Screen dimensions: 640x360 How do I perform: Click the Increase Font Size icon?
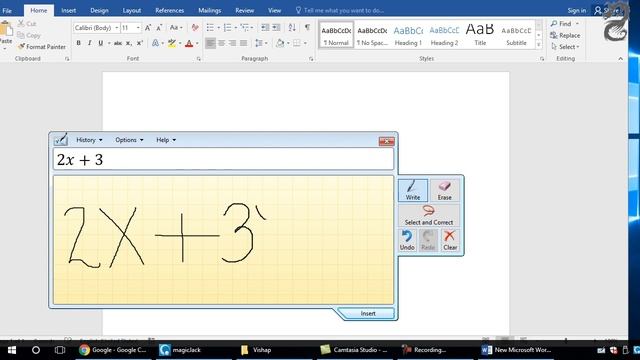click(148, 27)
